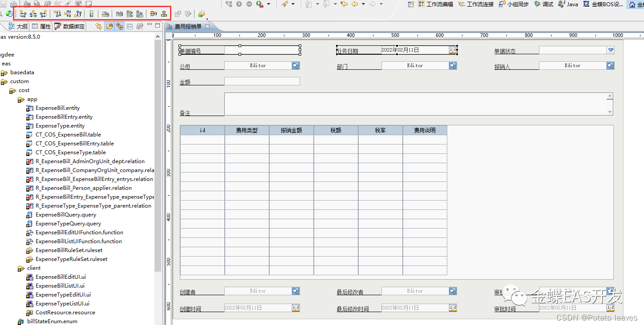The width and height of the screenshot is (644, 325).
Task: Click the grey play circle toolbar icon
Action: pyautogui.click(x=239, y=4)
